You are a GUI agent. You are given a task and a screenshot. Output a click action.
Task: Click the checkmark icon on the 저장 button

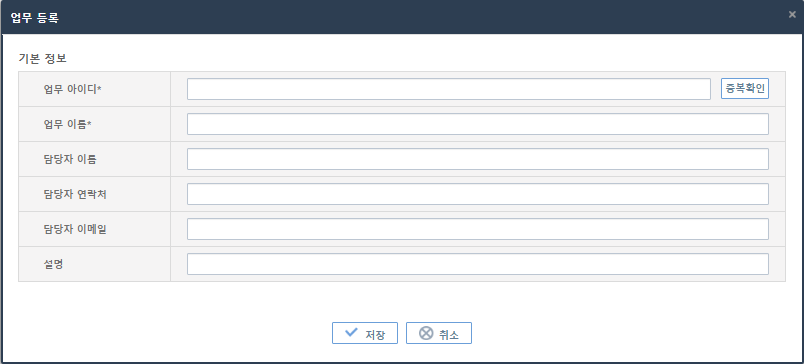(x=351, y=332)
